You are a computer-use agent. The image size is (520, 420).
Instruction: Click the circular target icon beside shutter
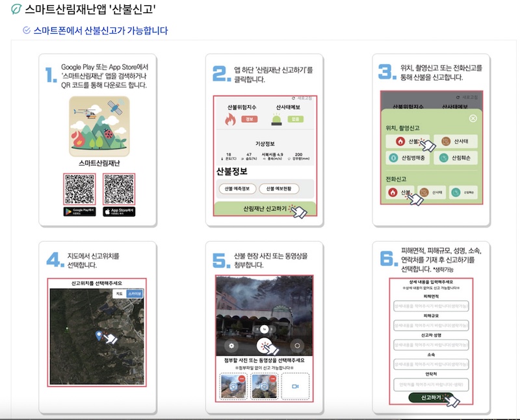click(x=297, y=346)
